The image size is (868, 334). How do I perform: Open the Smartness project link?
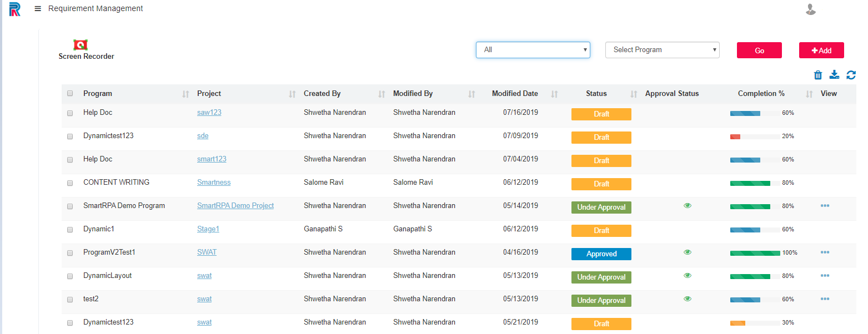[x=214, y=183]
